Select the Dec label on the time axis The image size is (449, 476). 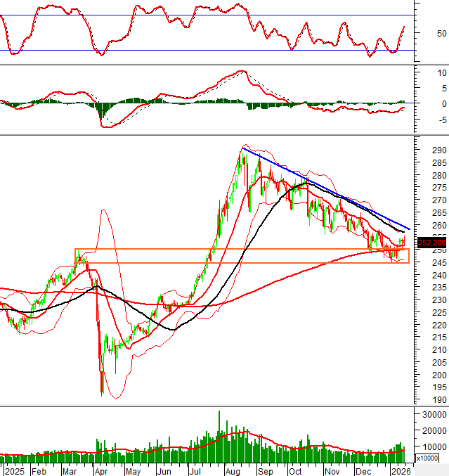[363, 472]
